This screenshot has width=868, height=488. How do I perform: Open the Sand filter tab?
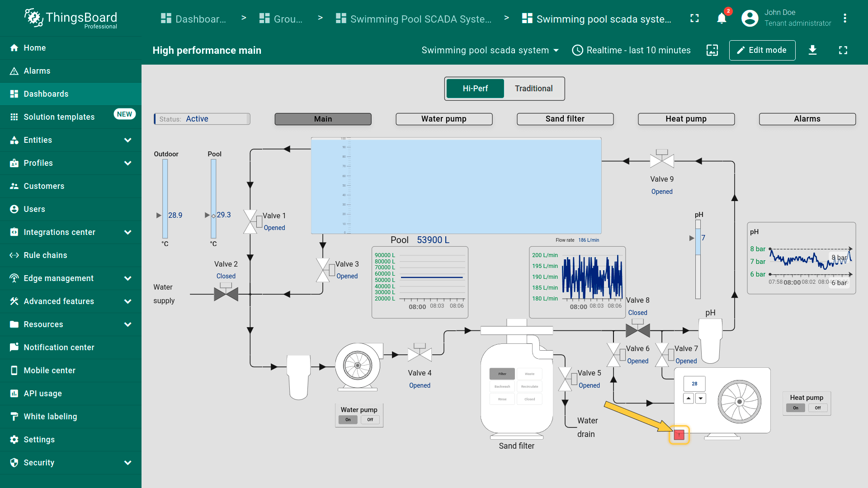[x=565, y=119]
